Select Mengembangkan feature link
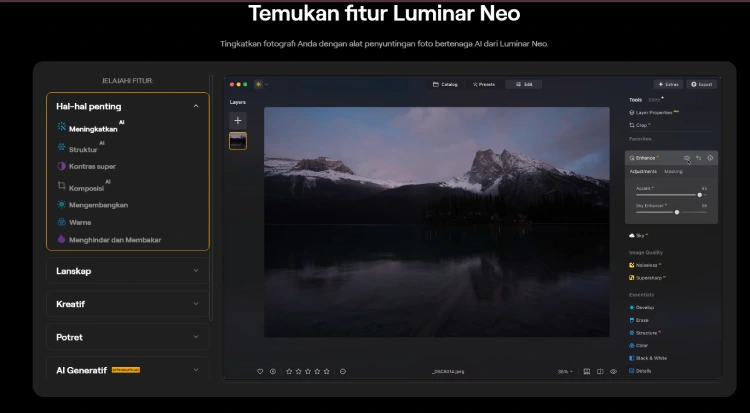750x413 pixels. point(98,205)
